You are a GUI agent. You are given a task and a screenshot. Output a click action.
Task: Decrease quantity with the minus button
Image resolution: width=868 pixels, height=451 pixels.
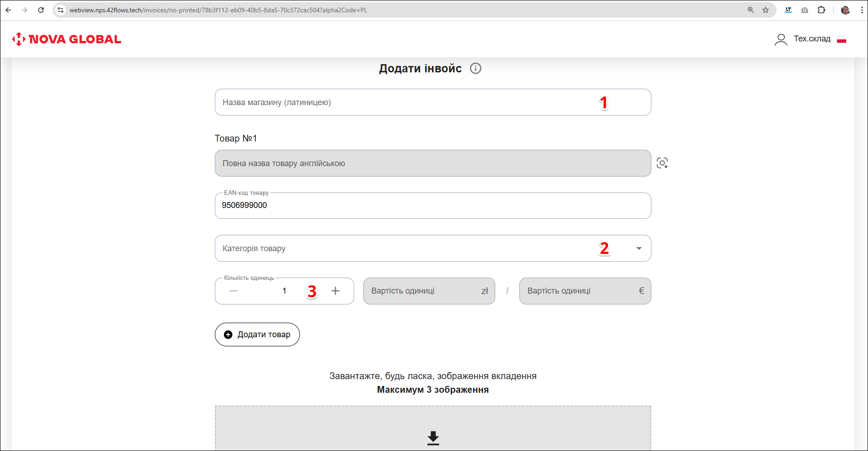click(x=233, y=291)
